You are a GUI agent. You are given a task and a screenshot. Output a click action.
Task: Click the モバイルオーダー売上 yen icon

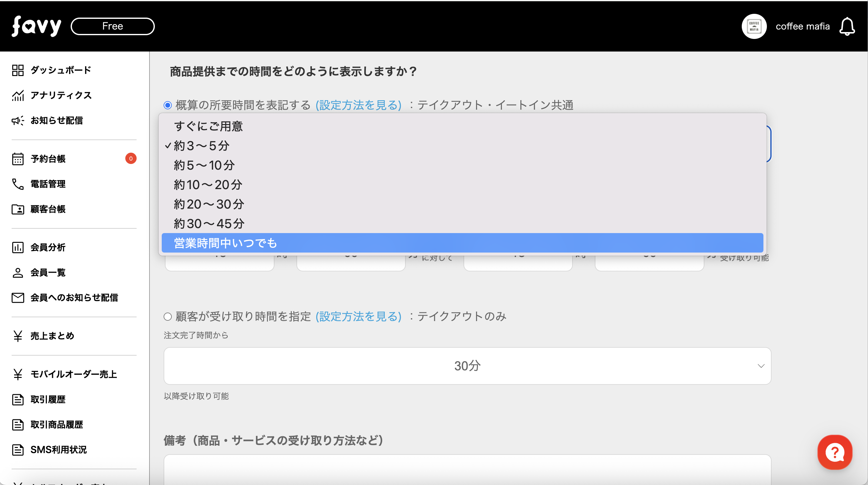pyautogui.click(x=18, y=374)
